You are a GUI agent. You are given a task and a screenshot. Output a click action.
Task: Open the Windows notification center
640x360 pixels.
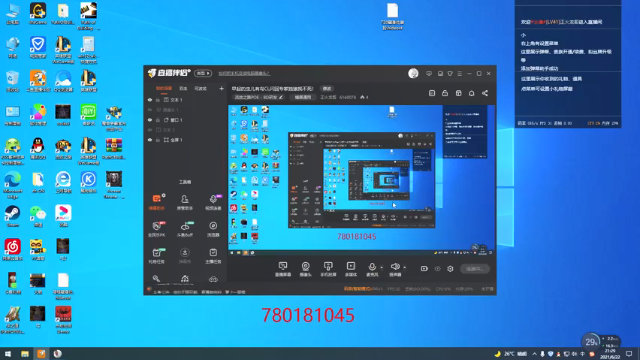[629, 354]
